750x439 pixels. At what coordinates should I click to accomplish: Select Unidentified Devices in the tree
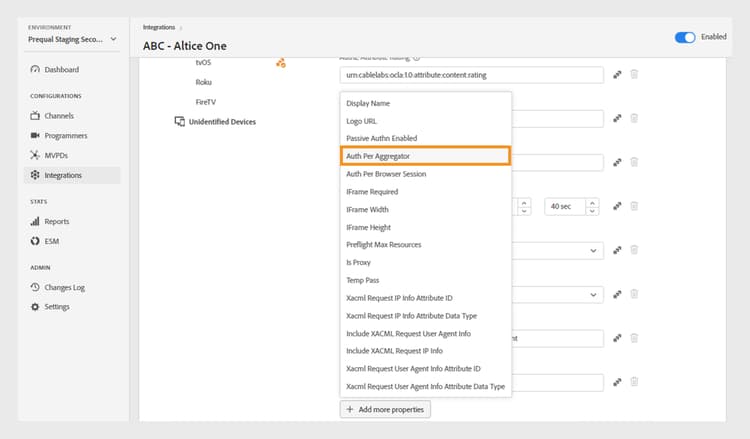tap(222, 122)
